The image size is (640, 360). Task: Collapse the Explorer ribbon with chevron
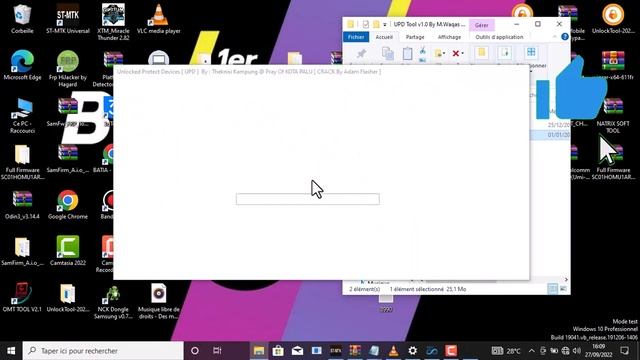(x=554, y=37)
